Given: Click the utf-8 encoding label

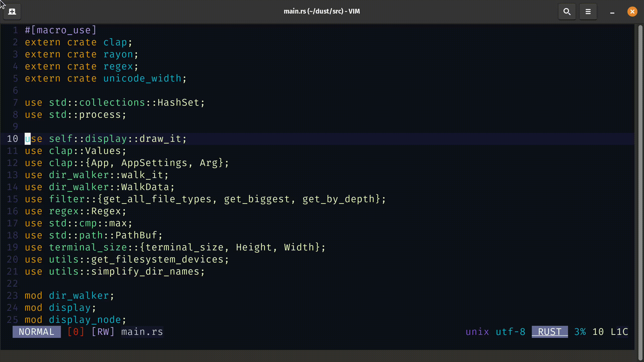Looking at the screenshot, I should tap(510, 332).
